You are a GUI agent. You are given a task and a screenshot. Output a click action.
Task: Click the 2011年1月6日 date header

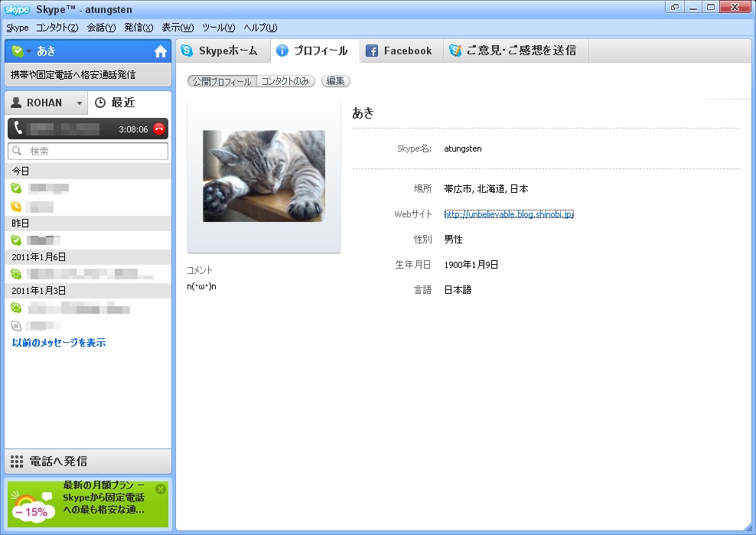click(88, 257)
